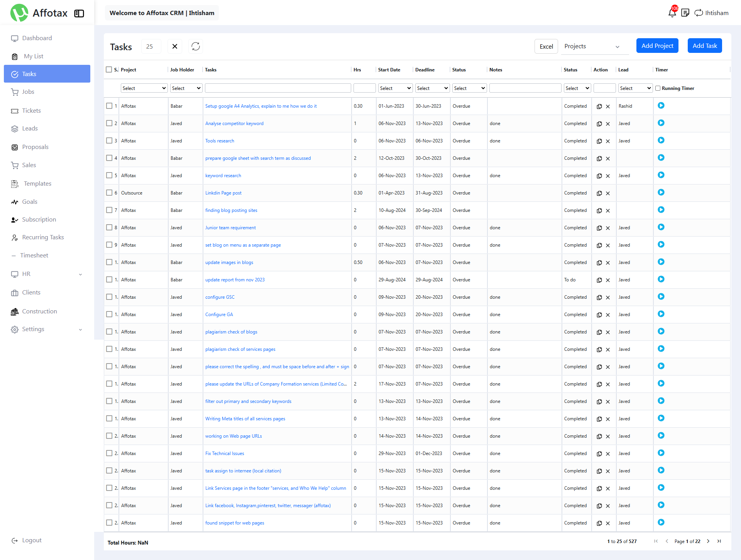This screenshot has width=741, height=560.
Task: Click the Tasks name filter input
Action: pyautogui.click(x=278, y=88)
